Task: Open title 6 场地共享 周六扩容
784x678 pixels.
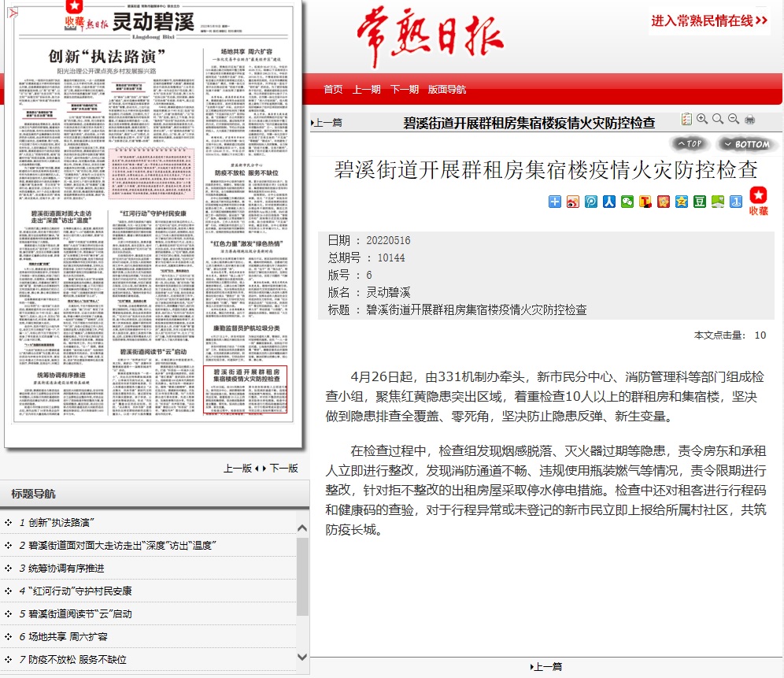Action: pyautogui.click(x=63, y=637)
